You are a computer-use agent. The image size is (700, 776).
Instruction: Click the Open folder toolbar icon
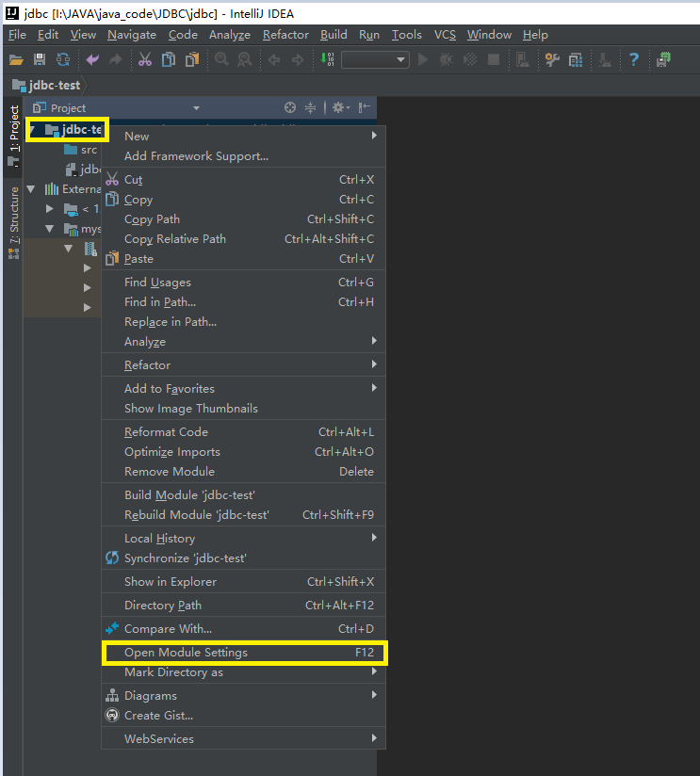coord(16,60)
